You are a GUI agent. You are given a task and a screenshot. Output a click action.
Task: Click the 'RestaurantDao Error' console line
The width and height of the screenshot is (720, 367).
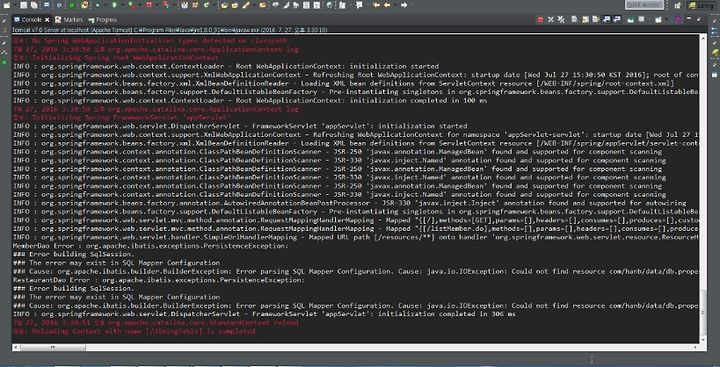(x=159, y=280)
